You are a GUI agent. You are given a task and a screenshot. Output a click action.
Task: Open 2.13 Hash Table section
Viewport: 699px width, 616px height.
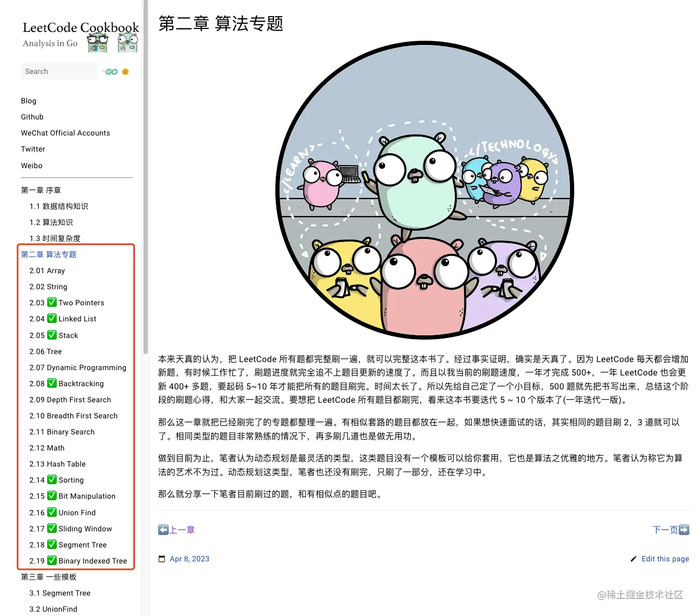[x=57, y=464]
